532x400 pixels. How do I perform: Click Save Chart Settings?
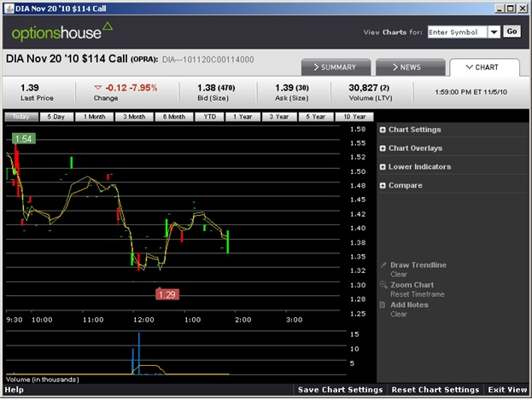340,390
